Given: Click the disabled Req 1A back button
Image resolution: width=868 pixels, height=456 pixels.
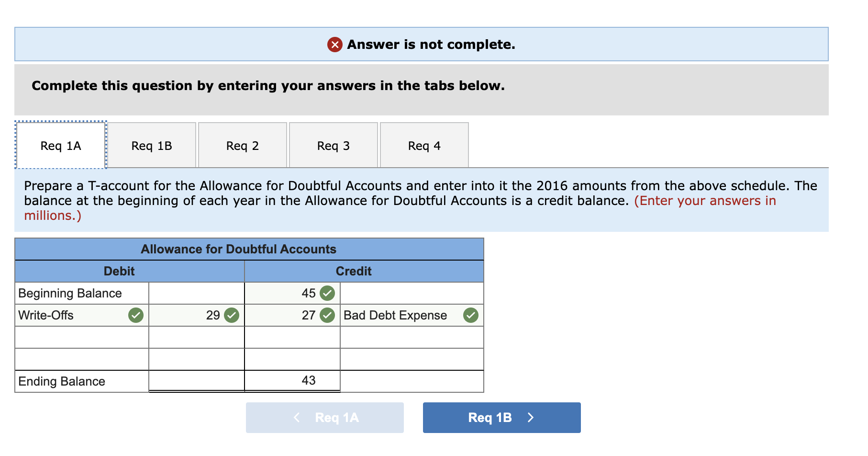Looking at the screenshot, I should pyautogui.click(x=324, y=417).
